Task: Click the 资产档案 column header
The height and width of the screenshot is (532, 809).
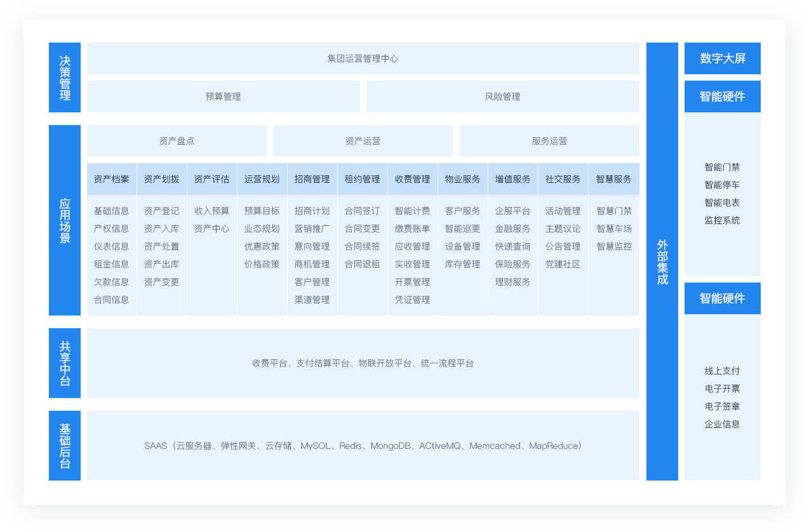Action: [x=111, y=179]
